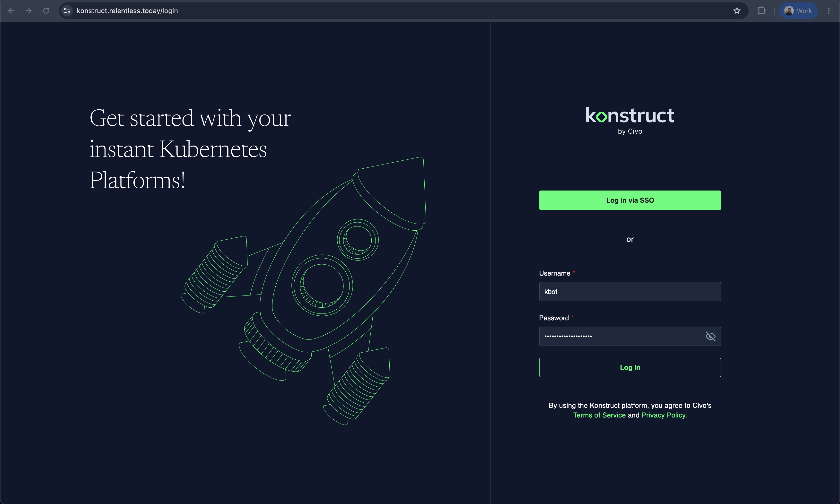This screenshot has height=504, width=840.
Task: Open the Terms of Service link
Action: click(x=599, y=415)
